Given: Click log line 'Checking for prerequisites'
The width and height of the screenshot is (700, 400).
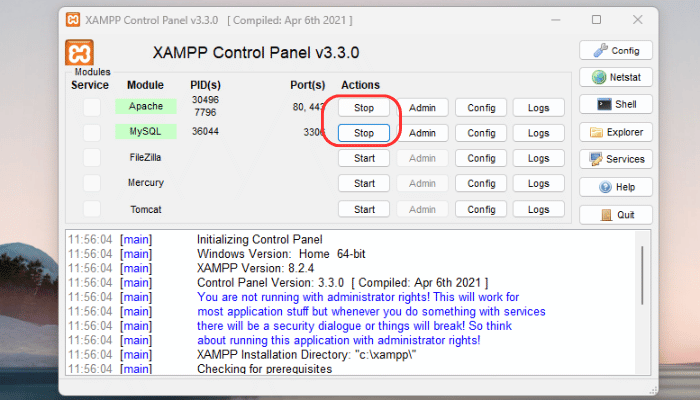Looking at the screenshot, I should pos(265,369).
